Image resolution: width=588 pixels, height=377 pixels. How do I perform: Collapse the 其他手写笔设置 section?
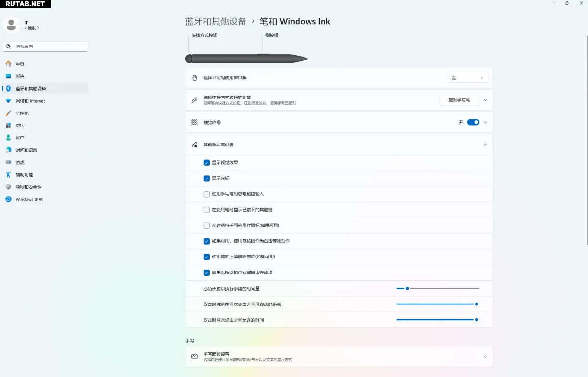[x=485, y=145]
